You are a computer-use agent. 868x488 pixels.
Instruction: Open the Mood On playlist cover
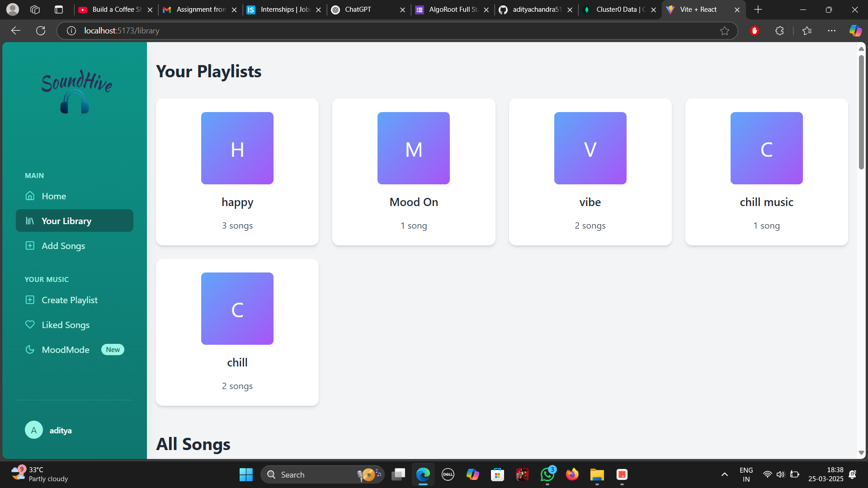[414, 148]
